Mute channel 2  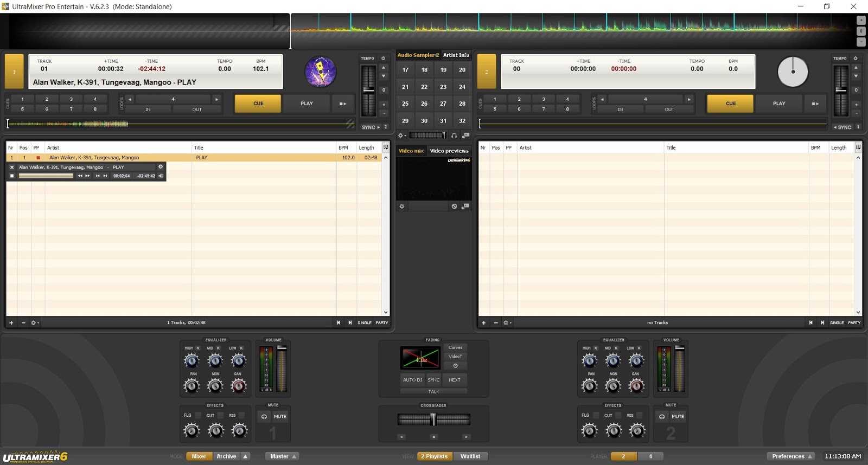pos(678,417)
